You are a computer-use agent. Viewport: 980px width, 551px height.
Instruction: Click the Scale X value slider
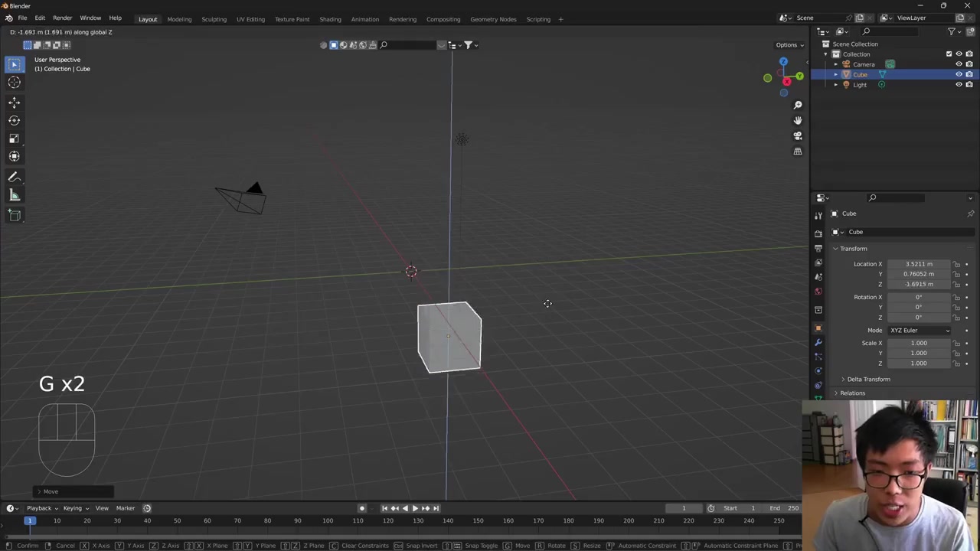(x=918, y=343)
